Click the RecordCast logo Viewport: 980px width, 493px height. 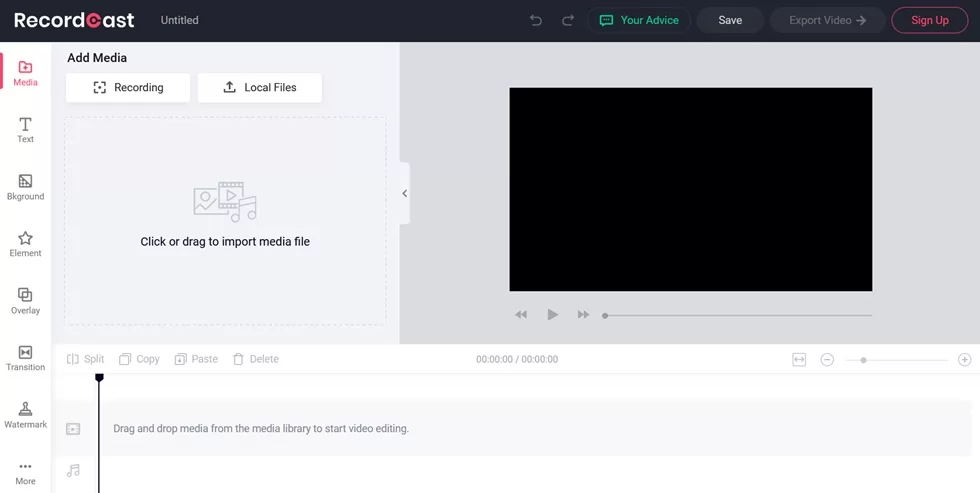(74, 20)
